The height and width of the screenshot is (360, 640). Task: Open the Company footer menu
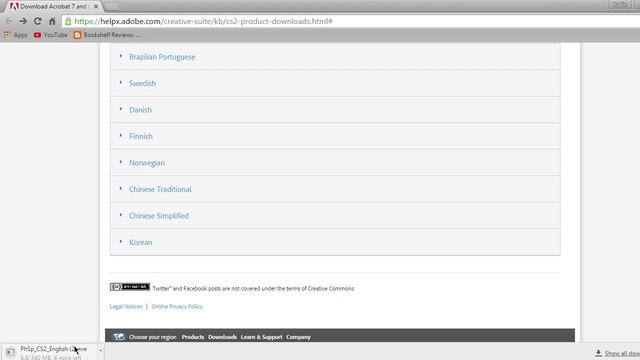[298, 337]
